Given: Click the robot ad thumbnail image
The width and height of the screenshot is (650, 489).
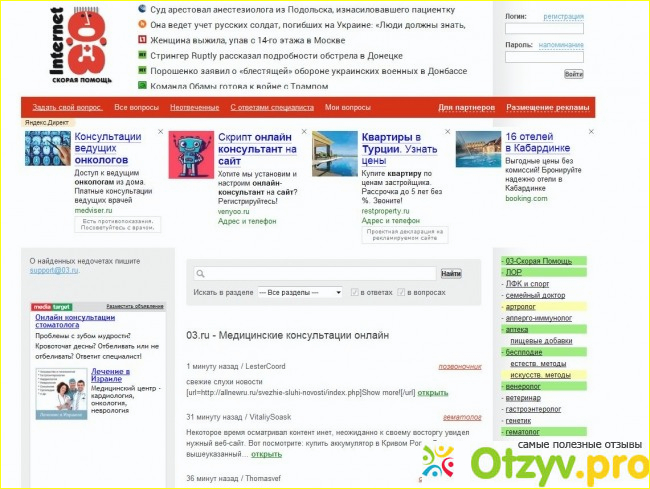Looking at the screenshot, I should coord(190,156).
